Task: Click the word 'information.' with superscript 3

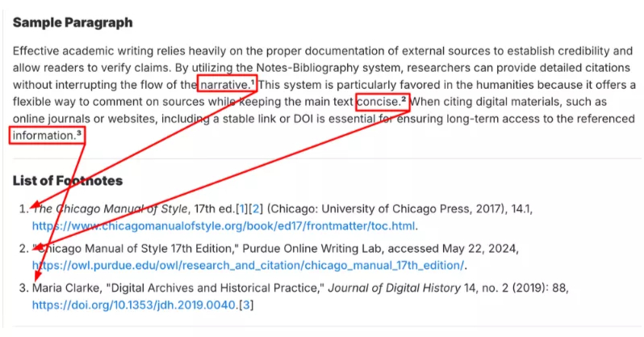Action: [x=47, y=136]
